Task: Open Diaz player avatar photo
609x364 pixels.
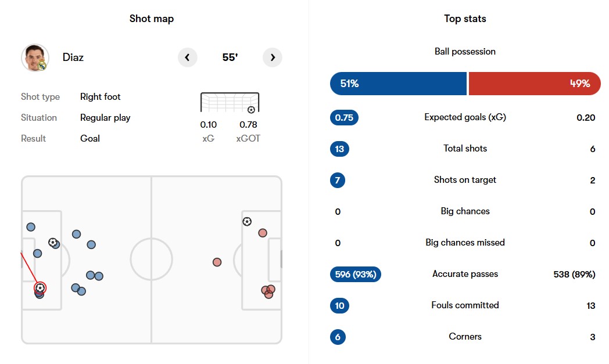Action: point(35,57)
